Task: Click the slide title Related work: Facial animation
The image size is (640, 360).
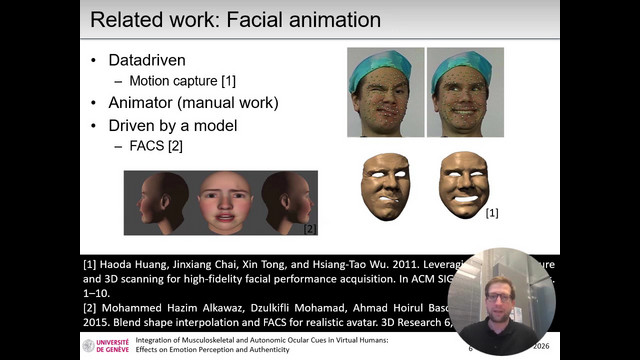Action: (236, 20)
